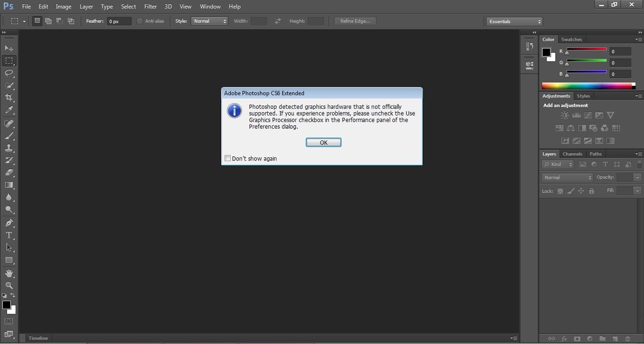
Task: Open the File menu
Action: pos(26,7)
